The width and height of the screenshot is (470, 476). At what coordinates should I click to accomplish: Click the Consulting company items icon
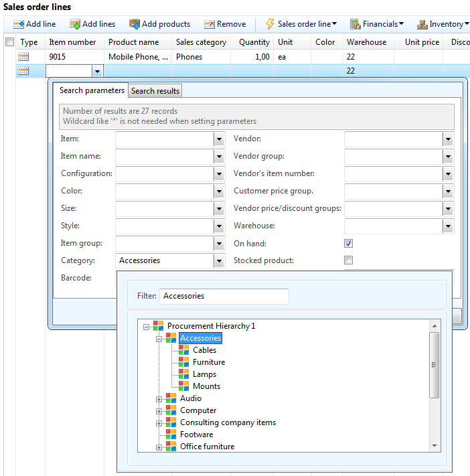coord(171,422)
